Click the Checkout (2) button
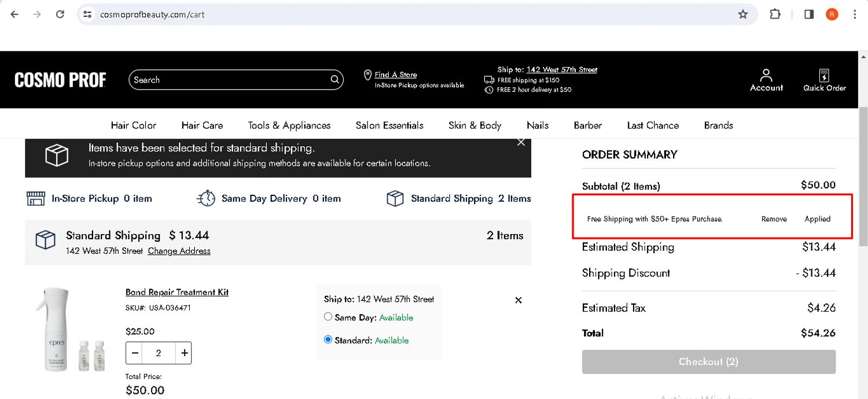 point(709,361)
